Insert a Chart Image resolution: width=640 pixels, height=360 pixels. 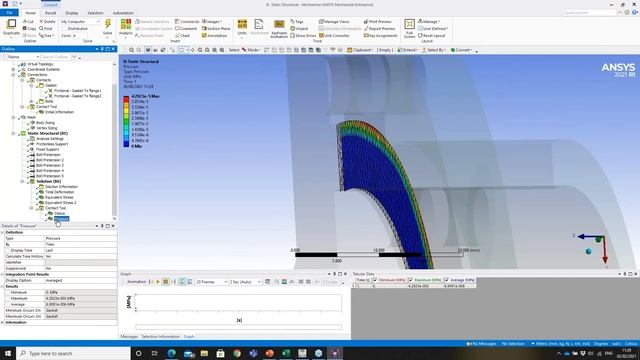(x=182, y=36)
